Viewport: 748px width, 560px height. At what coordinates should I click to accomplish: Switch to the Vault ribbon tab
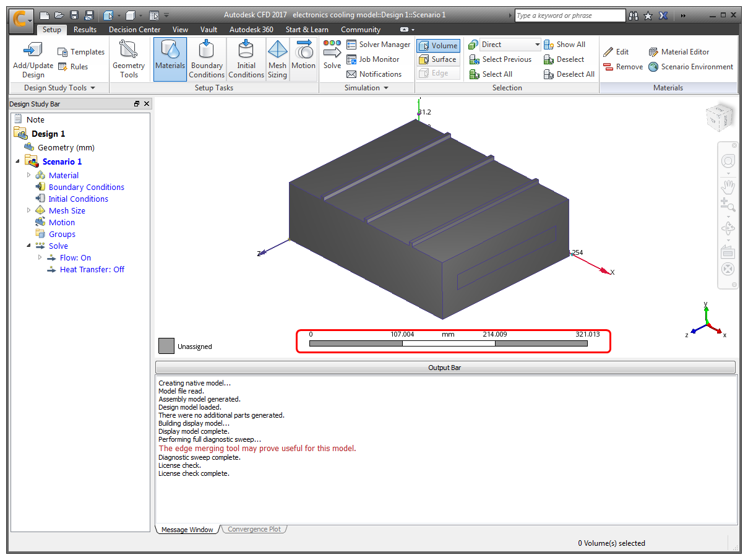click(x=208, y=30)
